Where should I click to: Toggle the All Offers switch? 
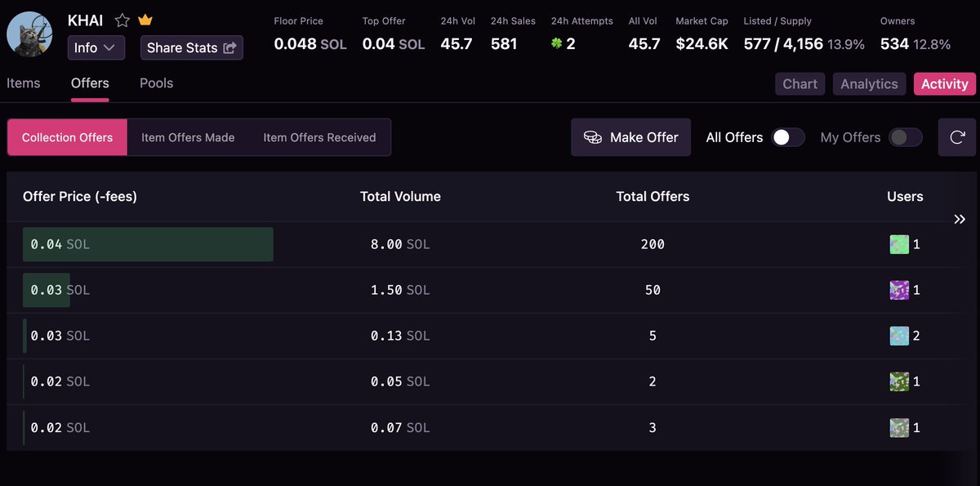788,137
